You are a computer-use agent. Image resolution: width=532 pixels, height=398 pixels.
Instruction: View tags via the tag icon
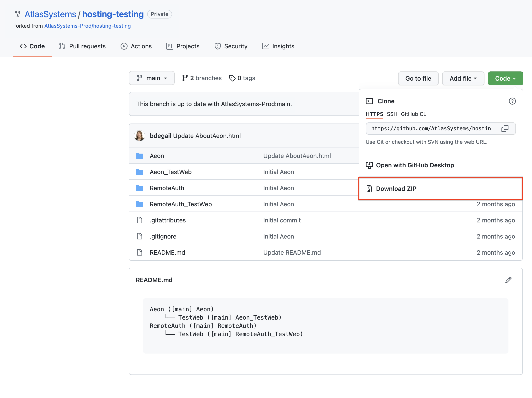click(x=232, y=78)
